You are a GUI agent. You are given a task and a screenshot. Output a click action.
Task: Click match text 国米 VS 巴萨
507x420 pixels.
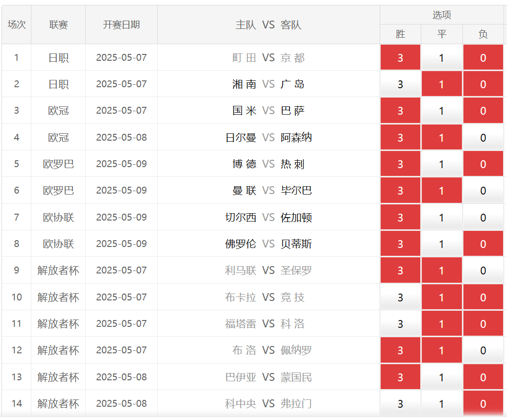point(268,111)
